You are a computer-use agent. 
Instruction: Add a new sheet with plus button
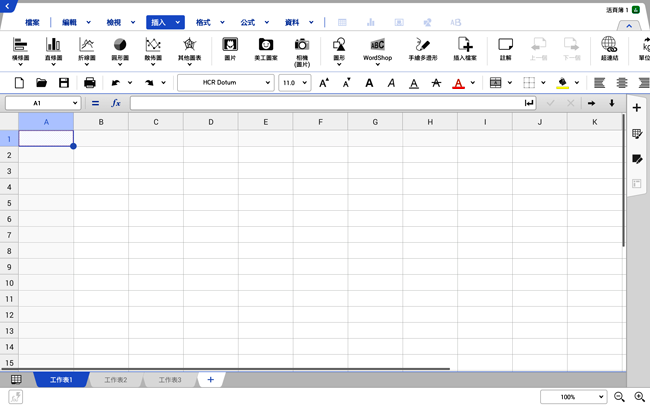pos(210,380)
